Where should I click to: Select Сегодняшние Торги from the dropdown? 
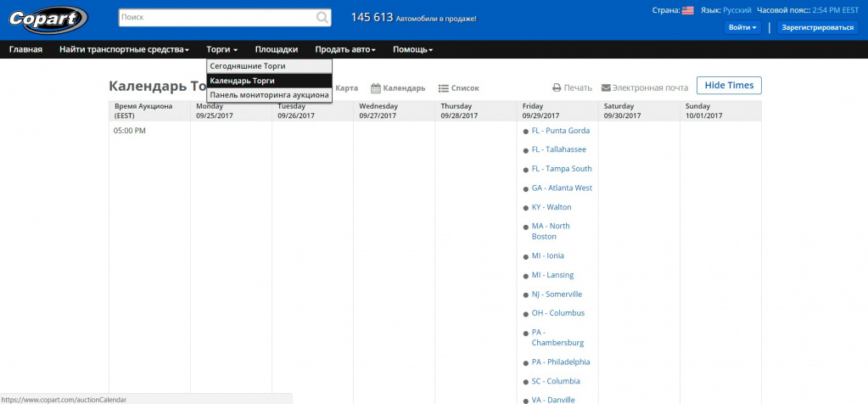coord(269,66)
